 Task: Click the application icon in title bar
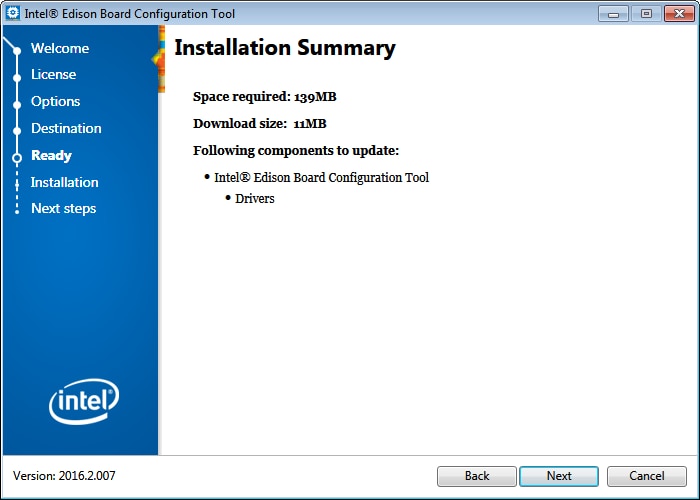point(13,13)
